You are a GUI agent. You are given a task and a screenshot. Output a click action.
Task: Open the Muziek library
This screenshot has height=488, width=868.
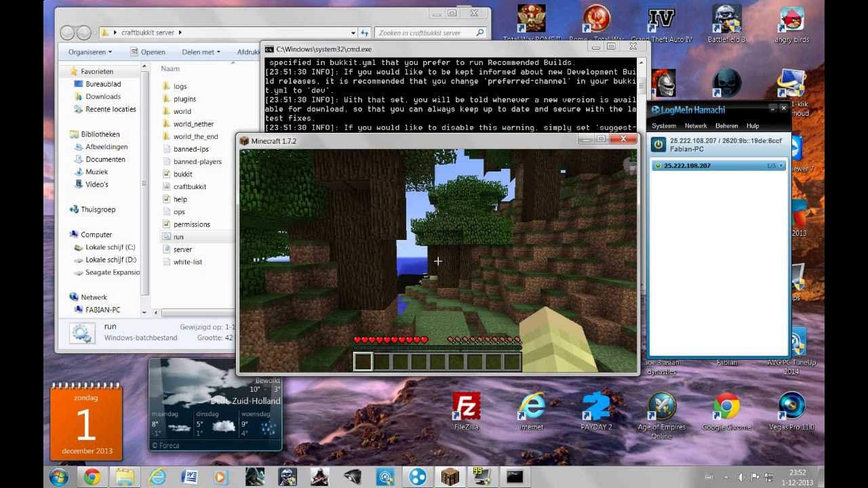click(x=97, y=172)
